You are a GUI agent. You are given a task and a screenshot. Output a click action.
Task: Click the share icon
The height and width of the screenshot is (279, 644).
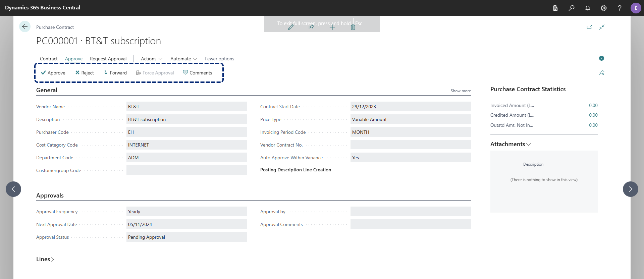[311, 27]
